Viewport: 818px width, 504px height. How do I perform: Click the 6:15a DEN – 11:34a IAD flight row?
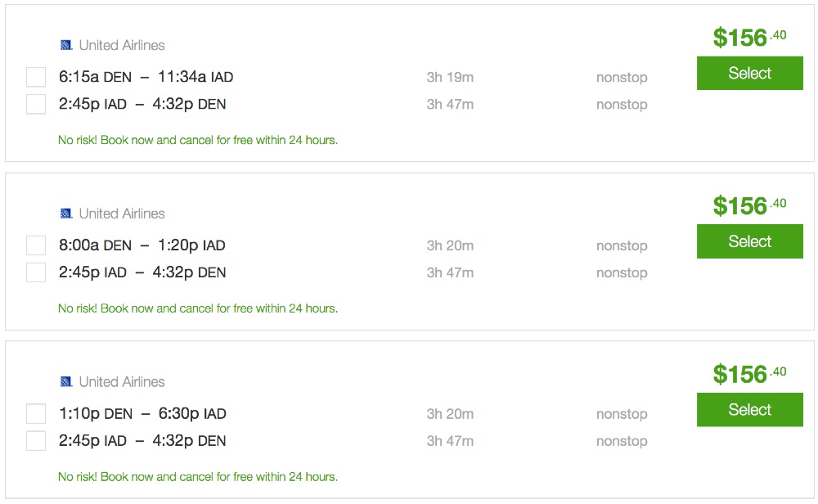tap(146, 77)
